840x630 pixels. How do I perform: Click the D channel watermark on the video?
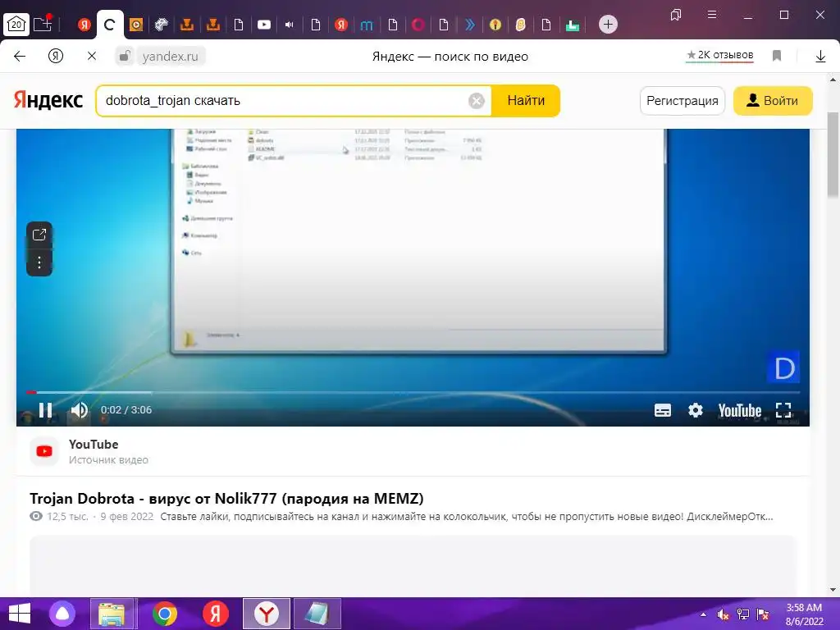(783, 367)
